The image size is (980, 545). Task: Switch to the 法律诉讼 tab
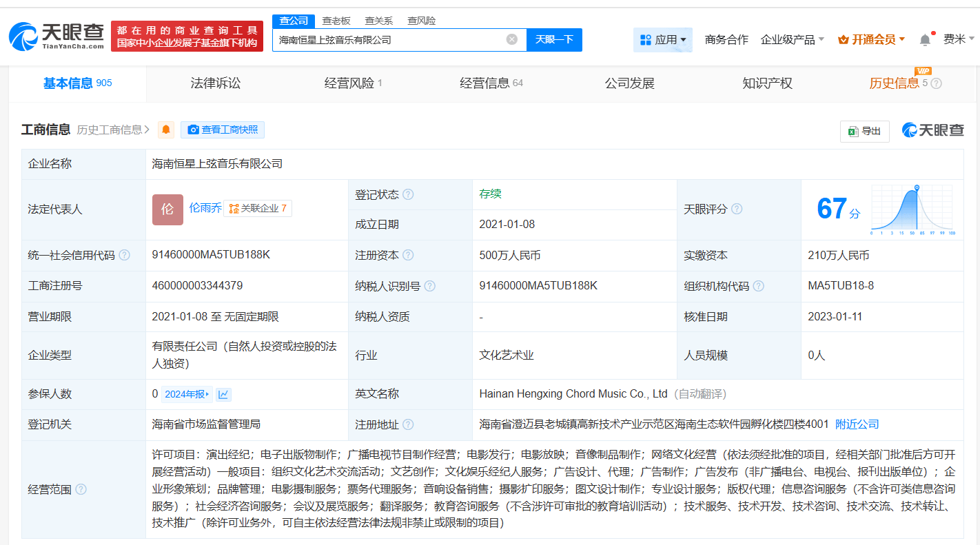pyautogui.click(x=216, y=83)
